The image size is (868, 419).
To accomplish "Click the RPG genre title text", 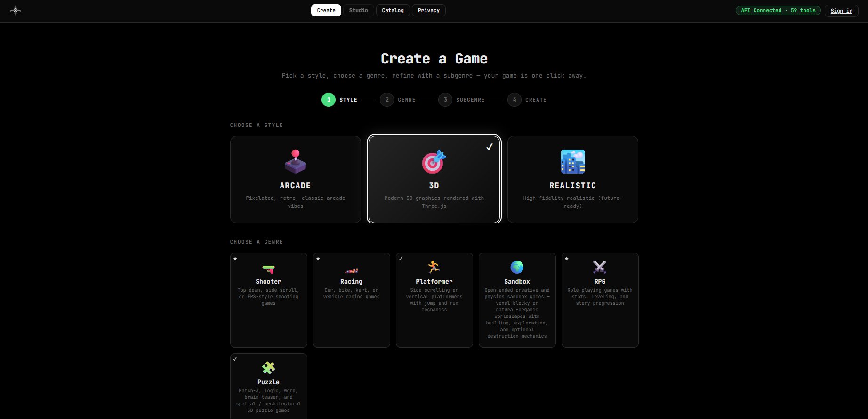I will tap(600, 282).
